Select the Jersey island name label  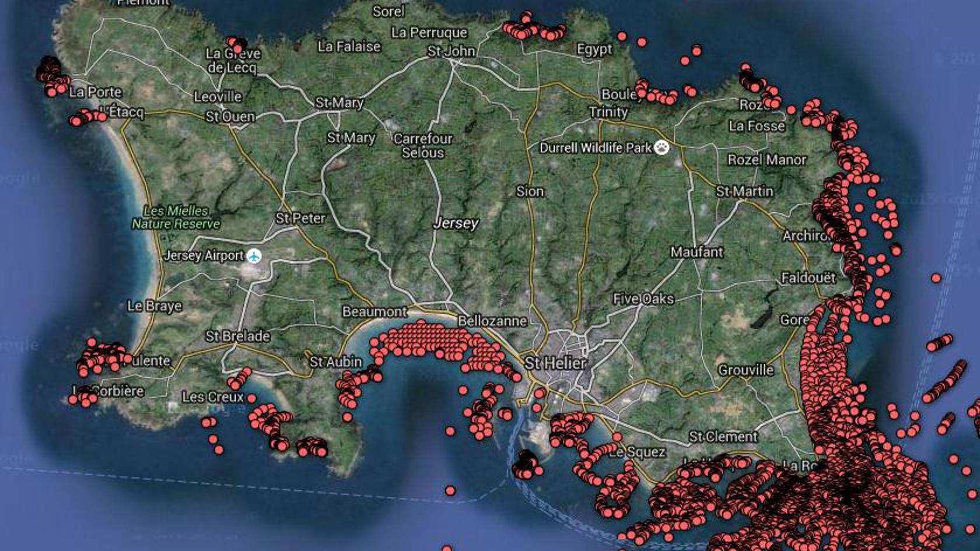(456, 223)
